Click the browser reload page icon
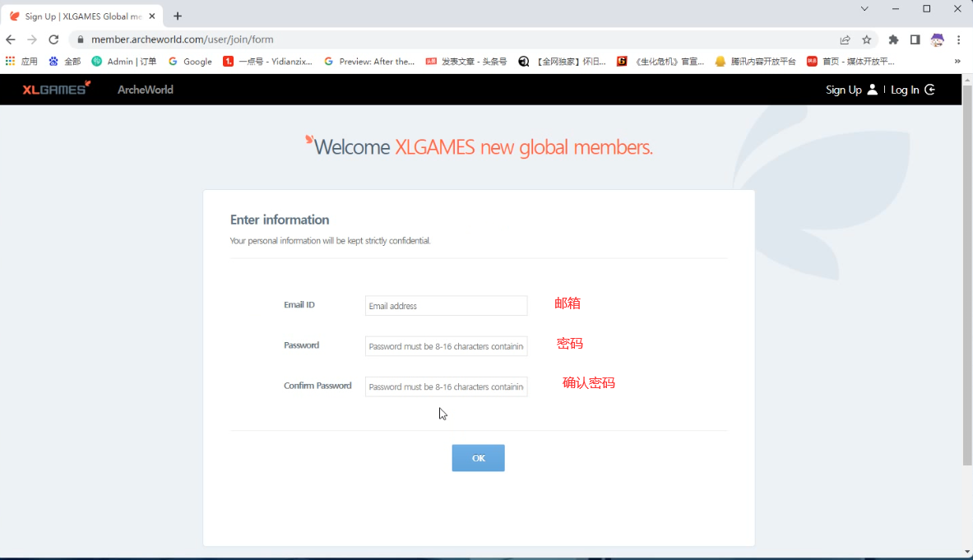The image size is (973, 560). click(x=53, y=39)
